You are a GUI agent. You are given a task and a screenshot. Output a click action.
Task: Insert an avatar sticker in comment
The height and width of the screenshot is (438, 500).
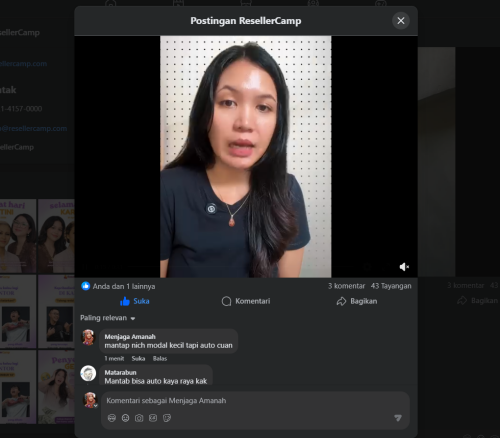click(x=112, y=418)
